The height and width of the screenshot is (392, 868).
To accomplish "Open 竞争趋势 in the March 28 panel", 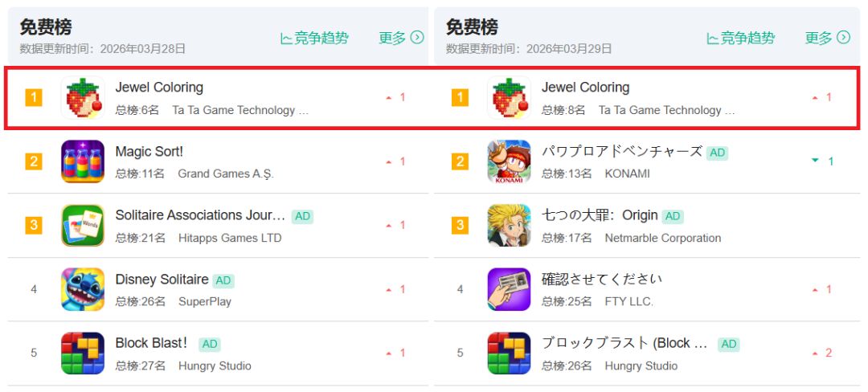I will 315,38.
